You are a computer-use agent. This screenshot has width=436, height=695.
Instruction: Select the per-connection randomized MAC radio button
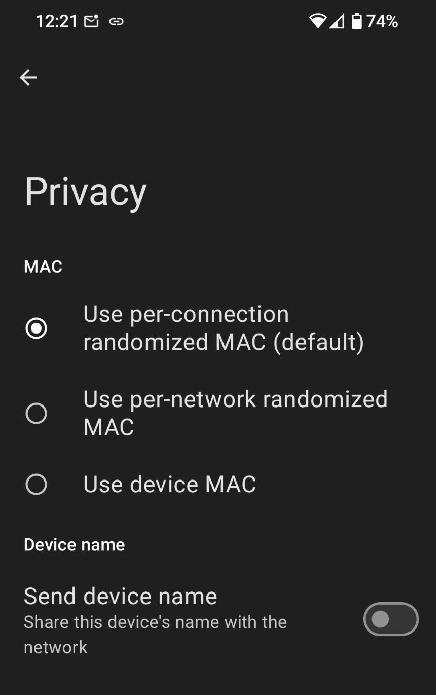click(x=36, y=328)
